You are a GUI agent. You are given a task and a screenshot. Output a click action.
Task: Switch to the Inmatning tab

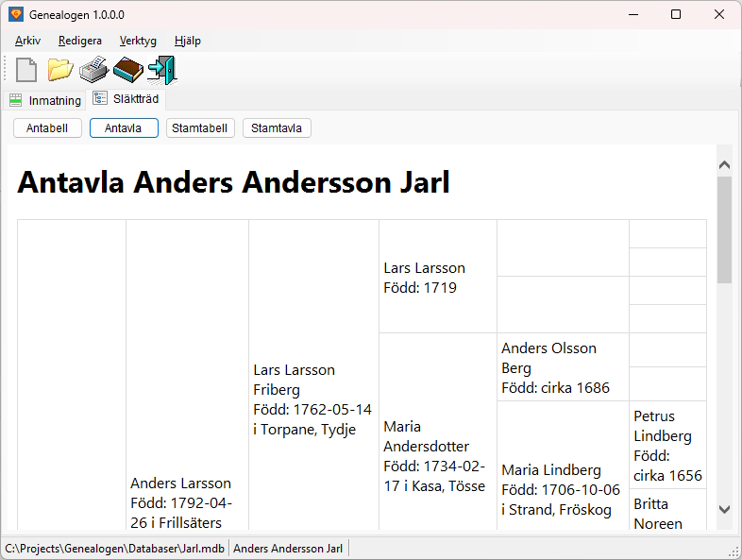coord(45,100)
